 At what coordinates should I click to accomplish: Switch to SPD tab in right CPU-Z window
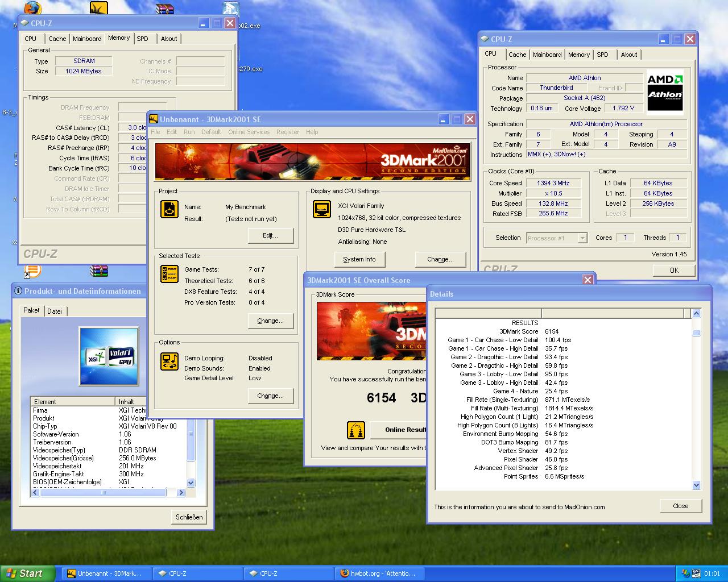[x=602, y=55]
